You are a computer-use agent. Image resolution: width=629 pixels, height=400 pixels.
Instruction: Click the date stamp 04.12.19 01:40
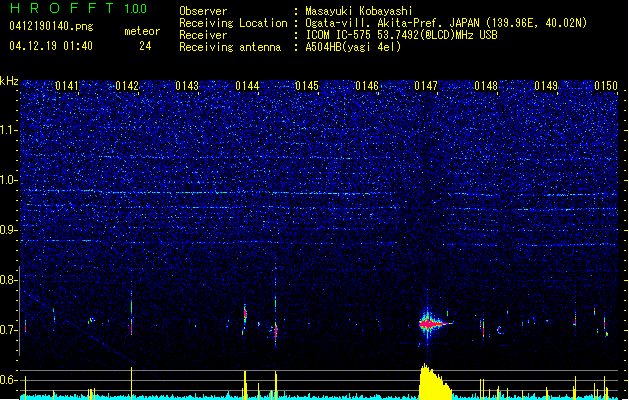pyautogui.click(x=51, y=46)
